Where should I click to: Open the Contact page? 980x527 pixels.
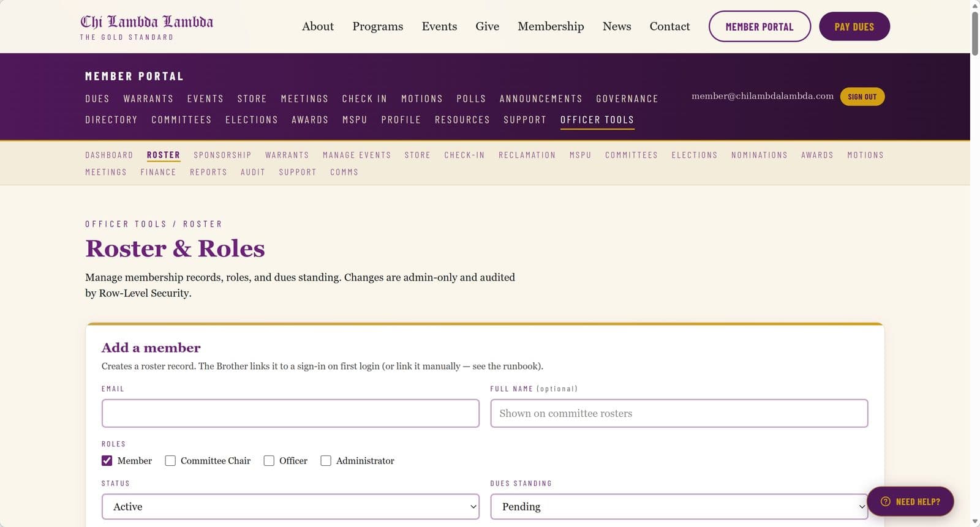point(669,26)
